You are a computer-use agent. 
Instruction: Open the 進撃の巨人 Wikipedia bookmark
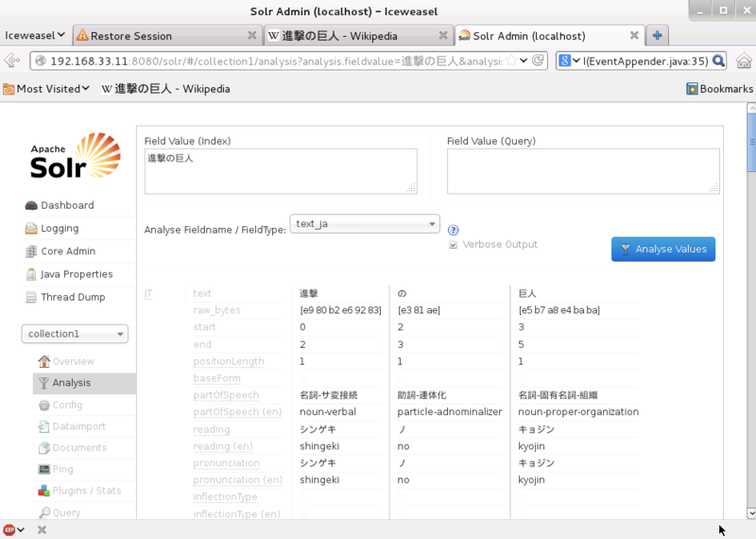165,89
